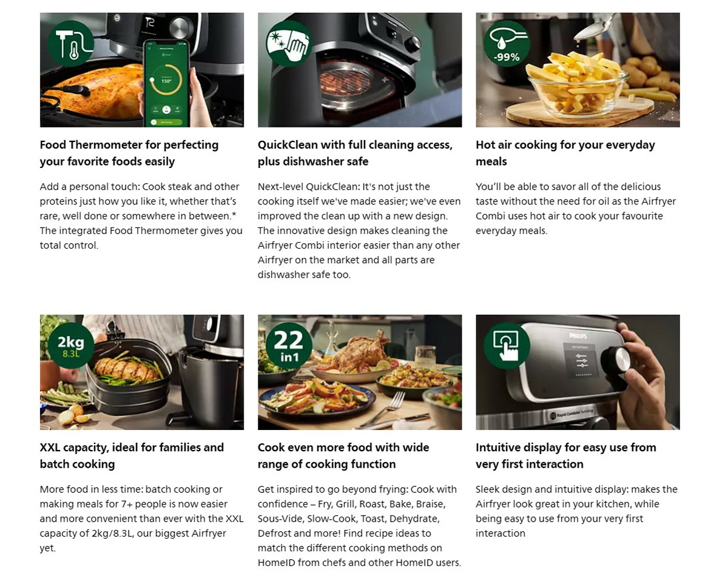Open the roast chicken thermometer photo
The width and height of the screenshot is (728, 578).
(142, 70)
